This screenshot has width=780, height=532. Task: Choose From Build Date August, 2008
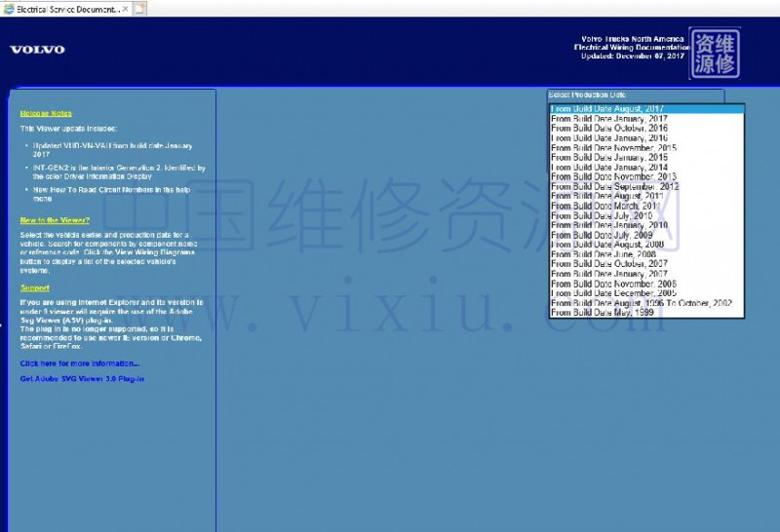pos(646,245)
